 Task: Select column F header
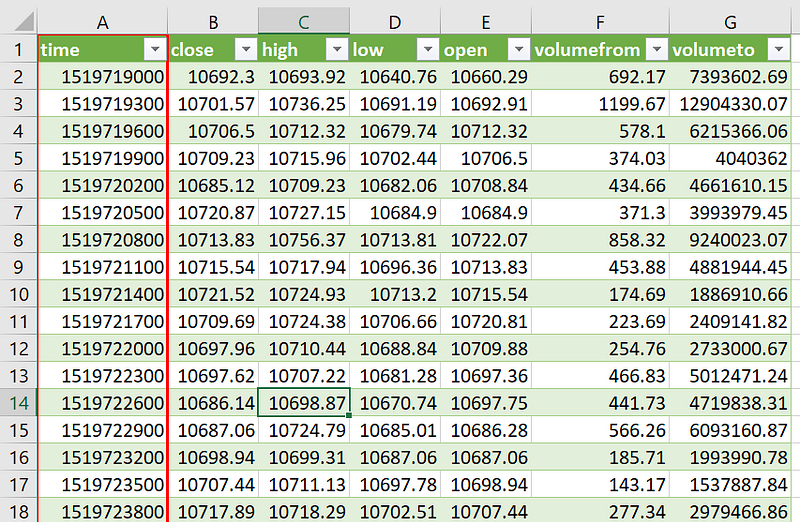(x=601, y=22)
